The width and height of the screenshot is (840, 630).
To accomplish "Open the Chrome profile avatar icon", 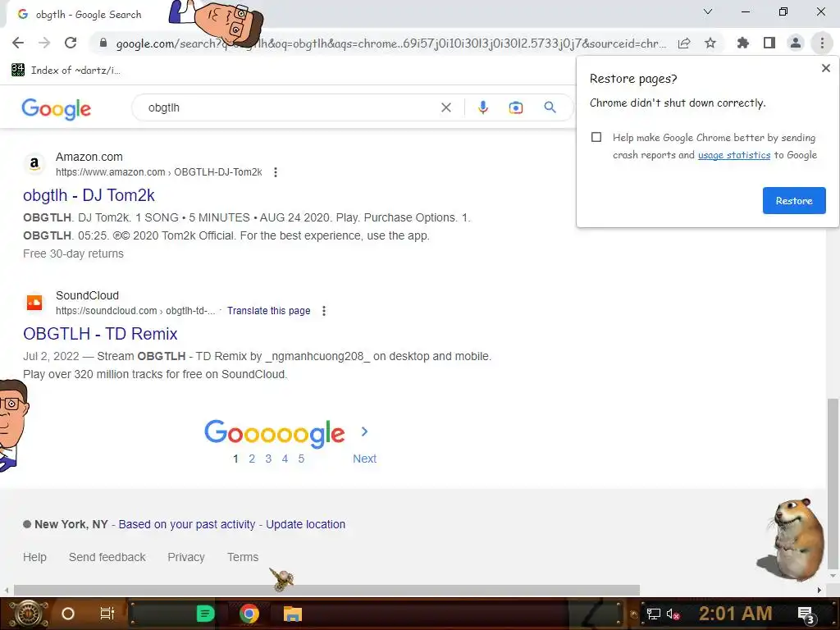I will [x=796, y=43].
